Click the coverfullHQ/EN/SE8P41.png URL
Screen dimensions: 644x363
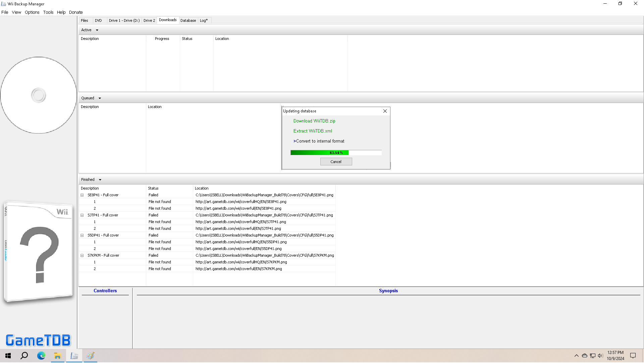point(241,202)
